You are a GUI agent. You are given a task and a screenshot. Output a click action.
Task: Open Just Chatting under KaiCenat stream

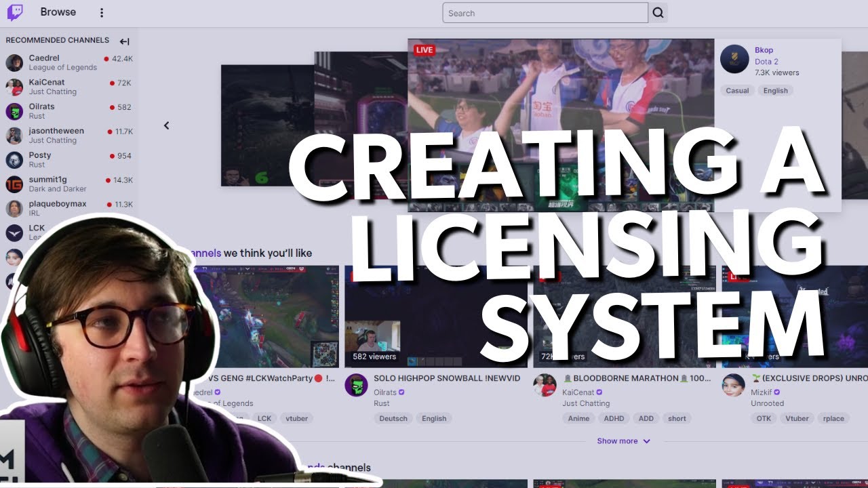click(x=586, y=403)
